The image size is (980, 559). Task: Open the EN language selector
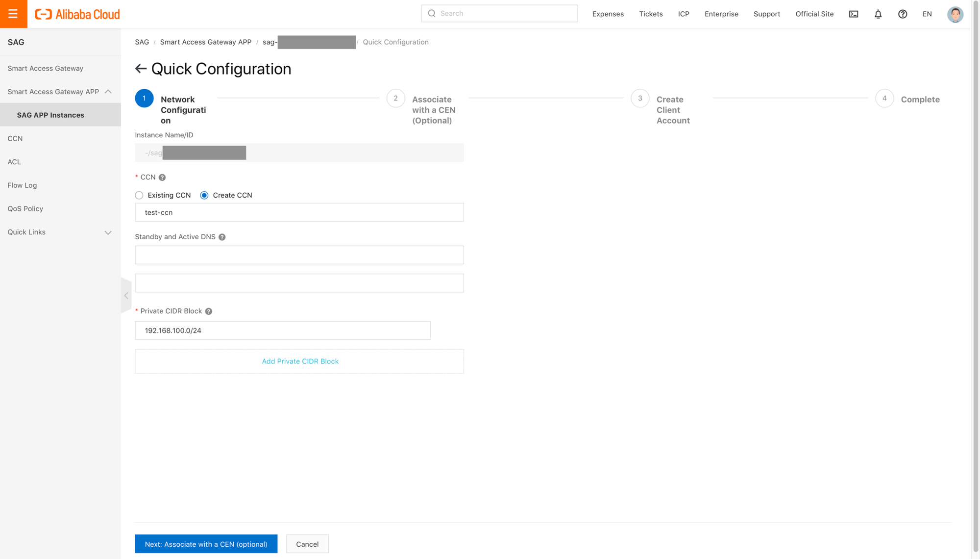(x=927, y=14)
